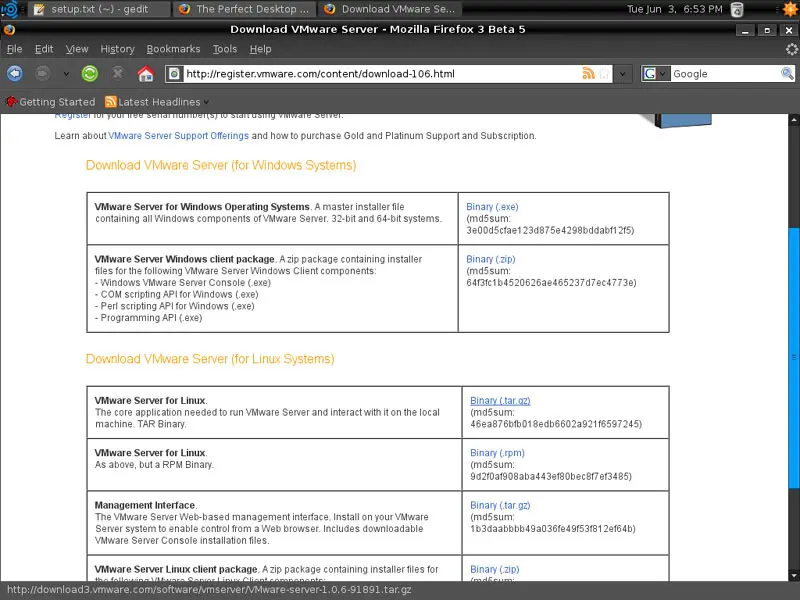Select the Download VMware Se... taskbar button

coord(391,9)
